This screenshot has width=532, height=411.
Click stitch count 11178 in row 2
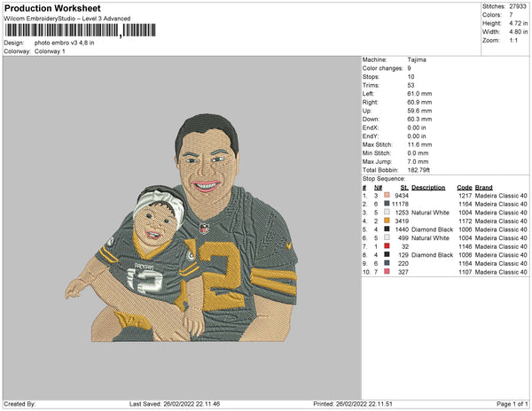(400, 204)
